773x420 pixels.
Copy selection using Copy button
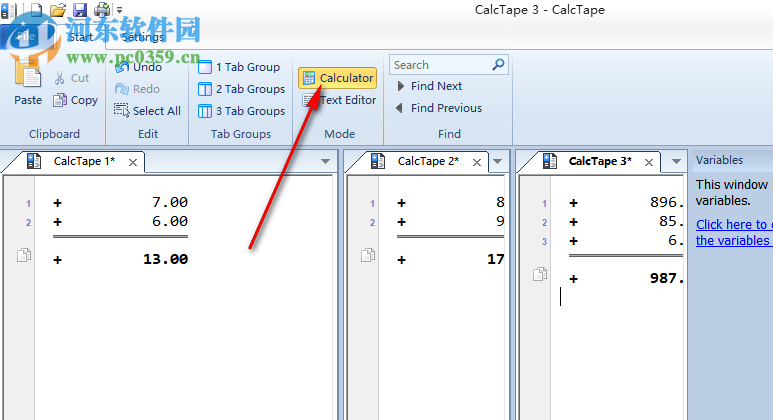(x=75, y=100)
